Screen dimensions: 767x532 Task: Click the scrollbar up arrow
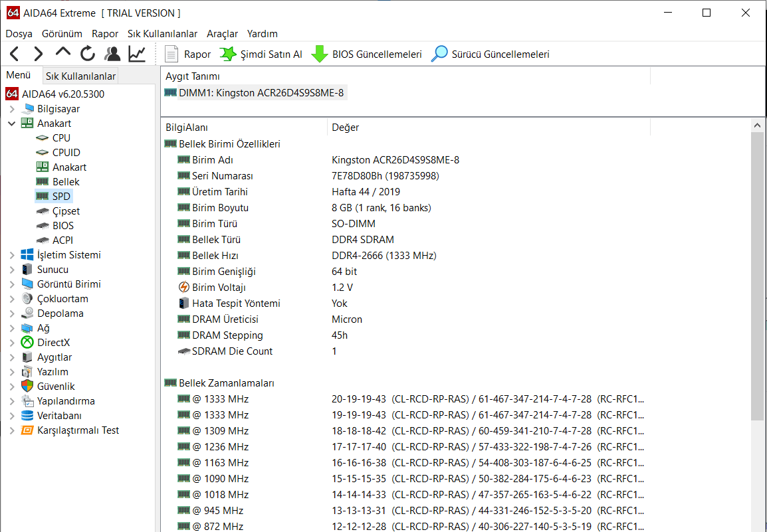pos(757,126)
